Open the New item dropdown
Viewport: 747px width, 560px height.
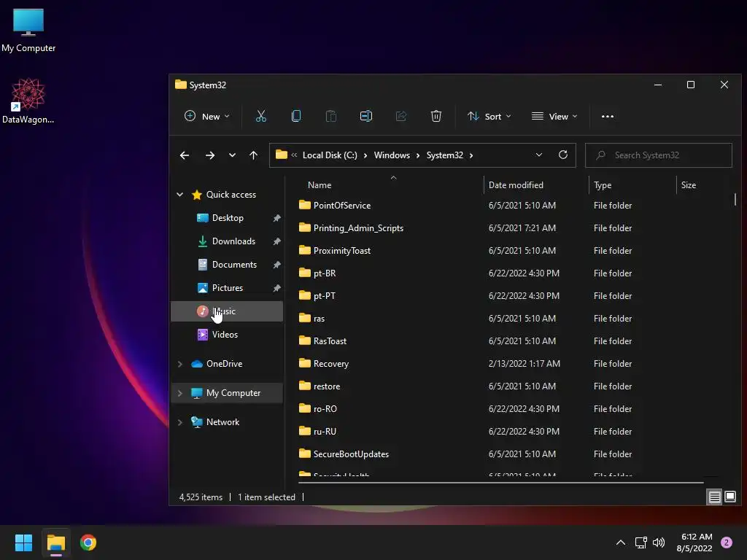pyautogui.click(x=206, y=116)
